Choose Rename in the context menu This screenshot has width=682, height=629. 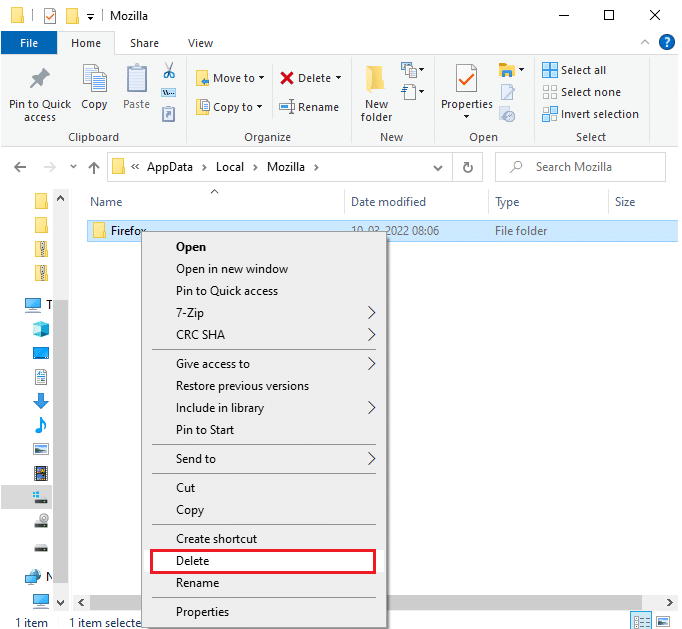click(264, 583)
